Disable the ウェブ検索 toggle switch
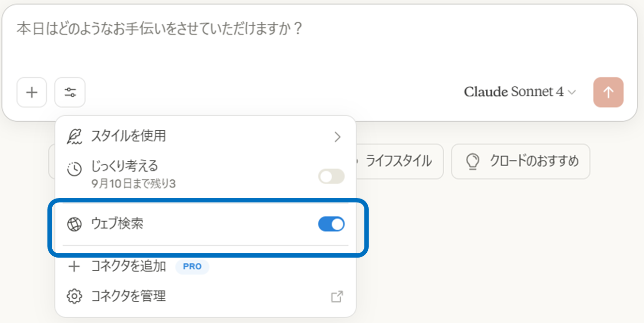This screenshot has height=323, width=644. [331, 224]
